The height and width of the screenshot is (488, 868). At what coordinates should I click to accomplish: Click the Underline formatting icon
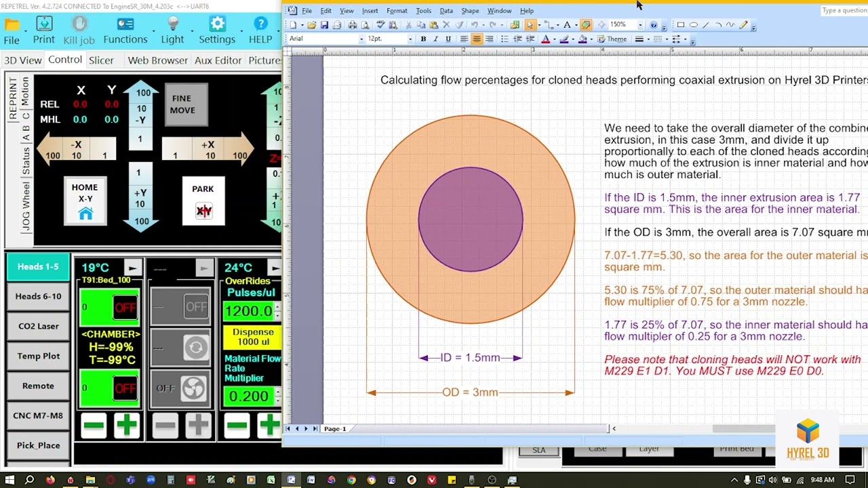coord(448,39)
